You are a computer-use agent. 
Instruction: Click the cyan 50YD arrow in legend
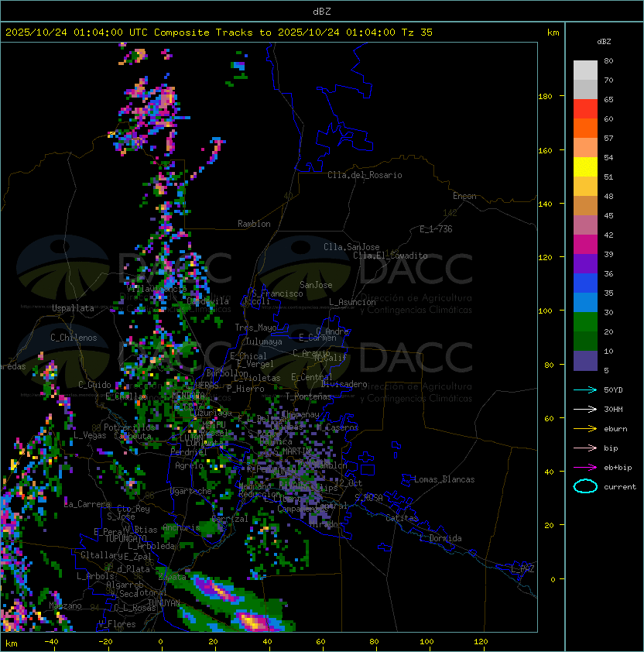pos(585,389)
